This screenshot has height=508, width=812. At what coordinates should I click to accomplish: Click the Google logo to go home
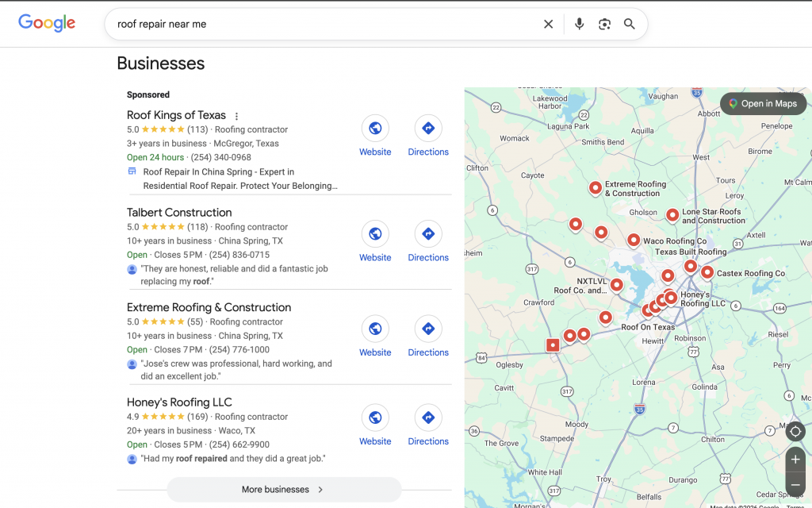tap(46, 23)
